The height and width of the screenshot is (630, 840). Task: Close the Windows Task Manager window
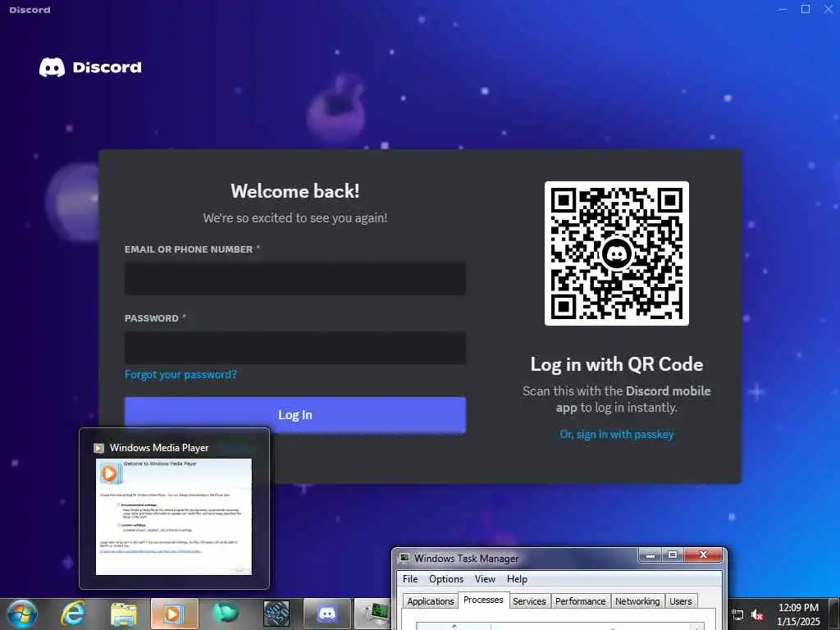pyautogui.click(x=703, y=555)
